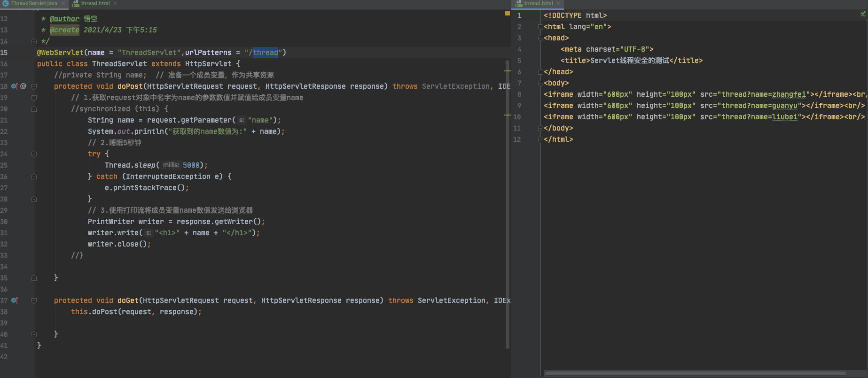
Task: Toggle fold marker at doPost end line 35
Action: point(34,278)
